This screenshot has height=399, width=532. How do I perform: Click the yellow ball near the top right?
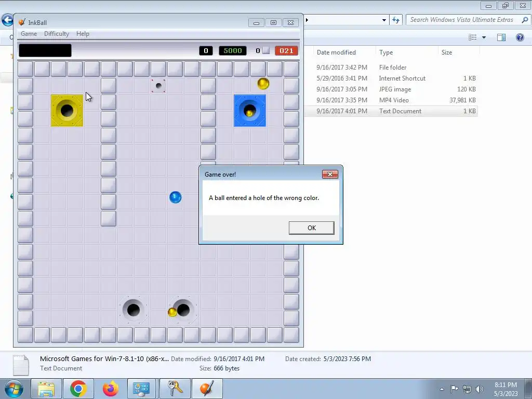(x=263, y=83)
